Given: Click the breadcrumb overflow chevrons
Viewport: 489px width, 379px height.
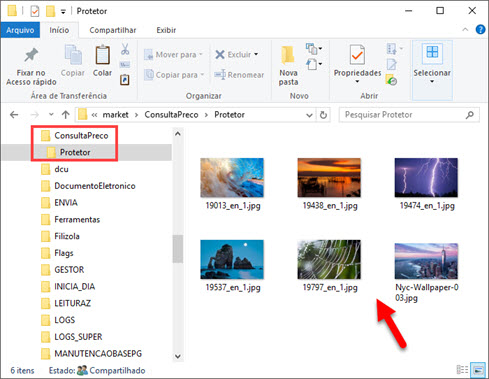Looking at the screenshot, I should click(95, 115).
